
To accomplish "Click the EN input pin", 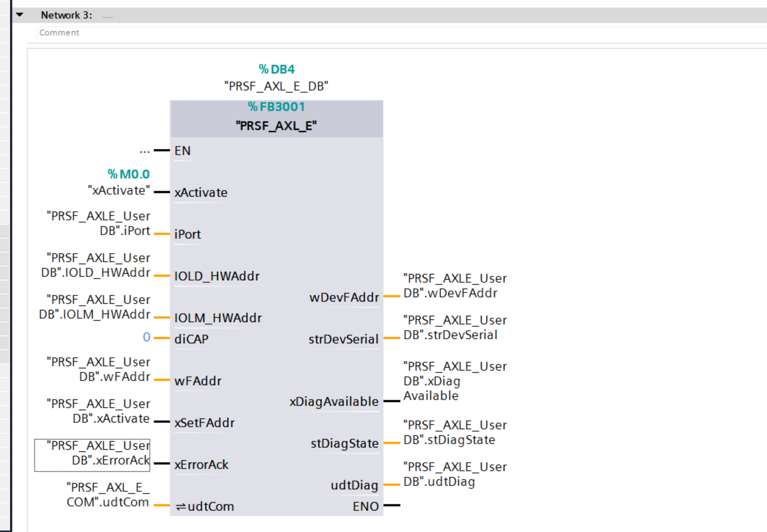I will point(182,151).
